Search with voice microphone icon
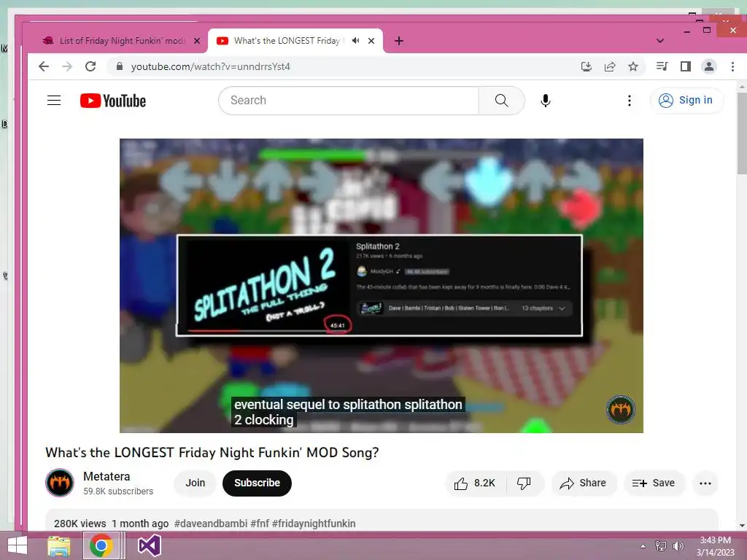The image size is (747, 560). click(546, 101)
